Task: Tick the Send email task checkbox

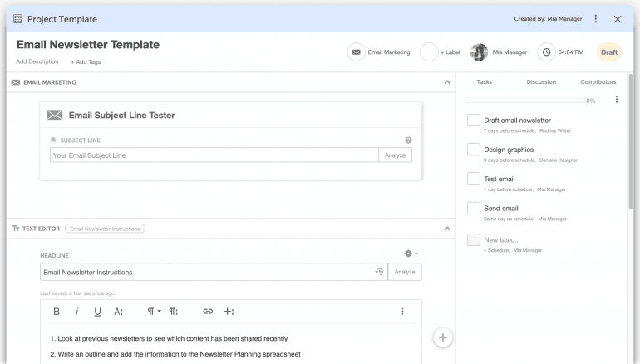Action: coord(473,209)
